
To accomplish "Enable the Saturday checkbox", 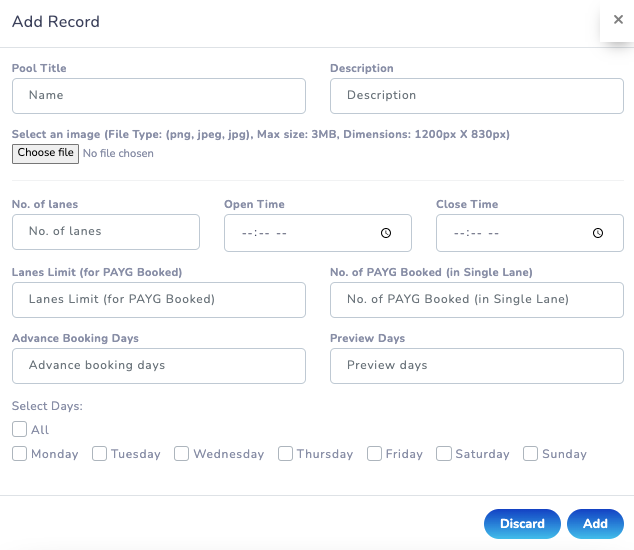I will pyautogui.click(x=444, y=454).
